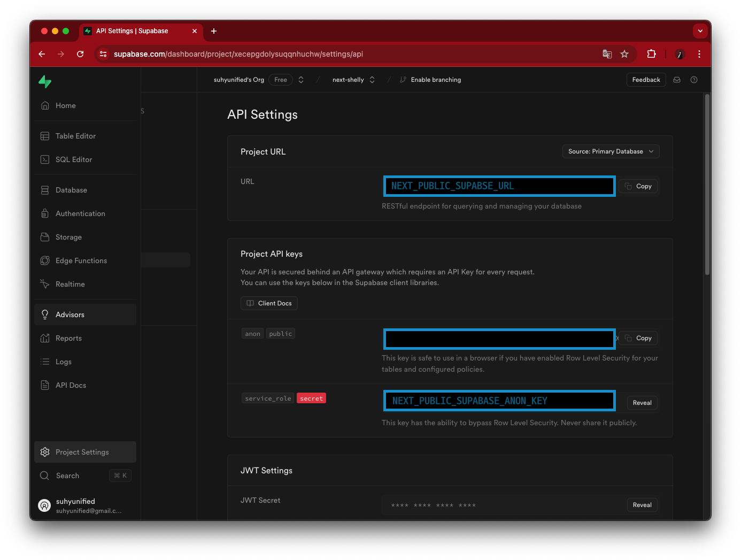Viewport: 741px width, 560px height.
Task: Open Search in sidebar
Action: click(86, 475)
